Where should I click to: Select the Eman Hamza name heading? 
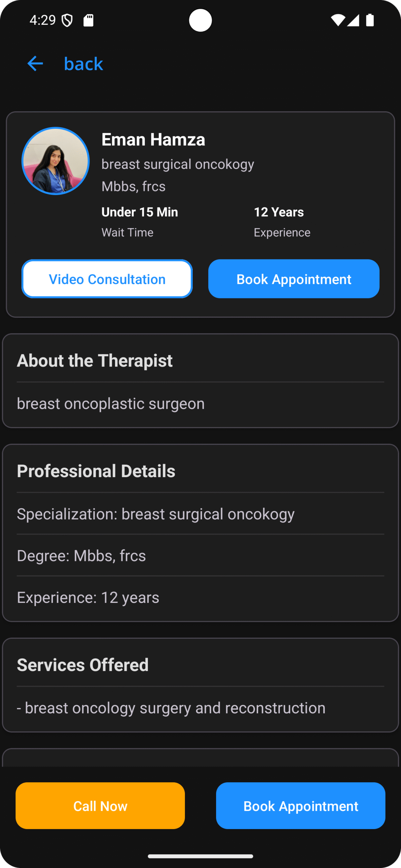pyautogui.click(x=153, y=139)
